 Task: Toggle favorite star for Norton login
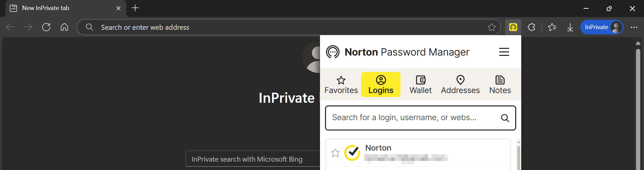(x=335, y=153)
